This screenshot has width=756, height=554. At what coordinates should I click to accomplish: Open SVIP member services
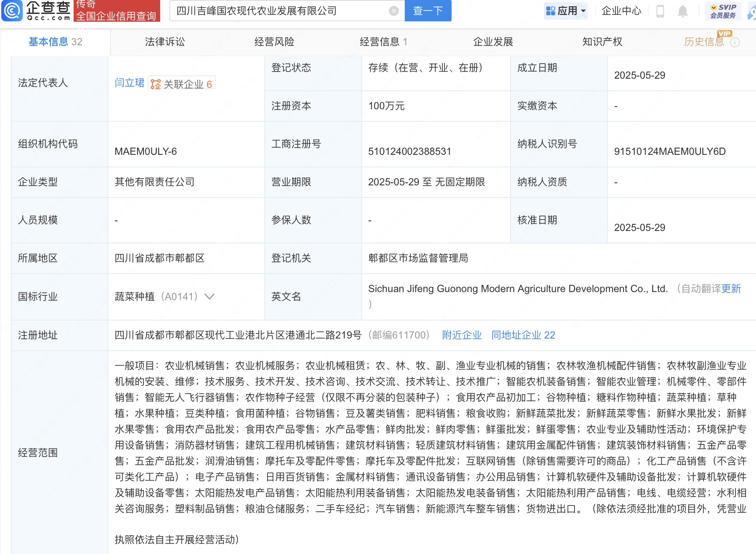point(723,11)
